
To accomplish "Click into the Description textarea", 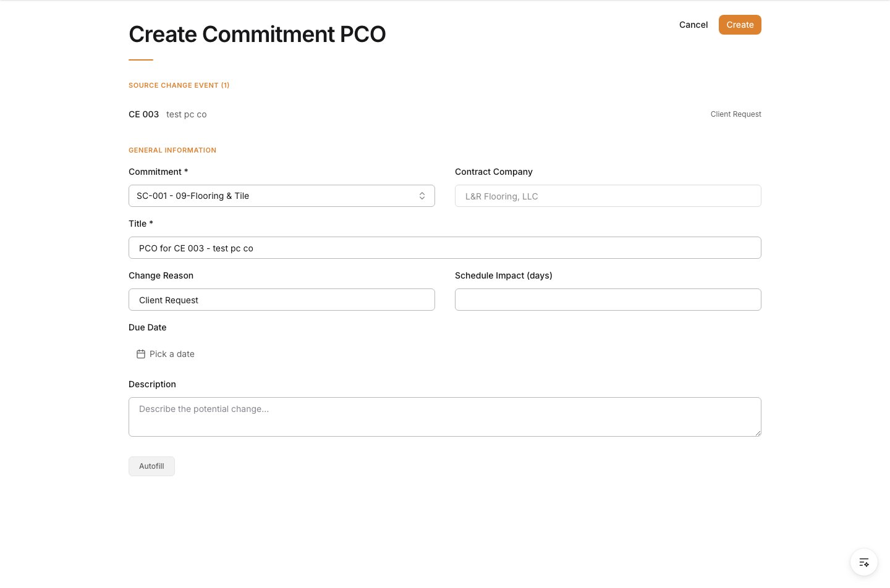I will [445, 417].
